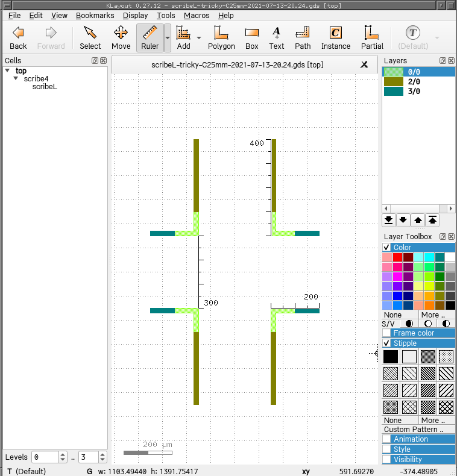Open the Macros menu
The height and width of the screenshot is (476, 457).
click(197, 16)
